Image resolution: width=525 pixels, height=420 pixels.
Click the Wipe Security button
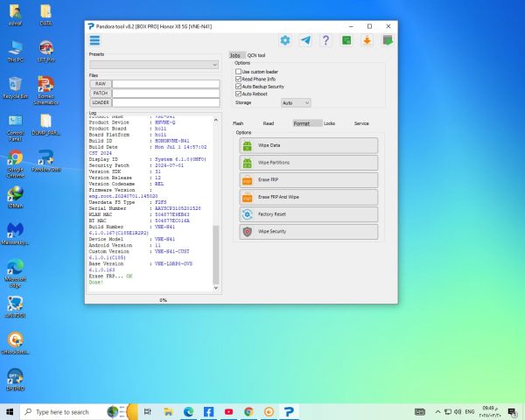tap(308, 231)
